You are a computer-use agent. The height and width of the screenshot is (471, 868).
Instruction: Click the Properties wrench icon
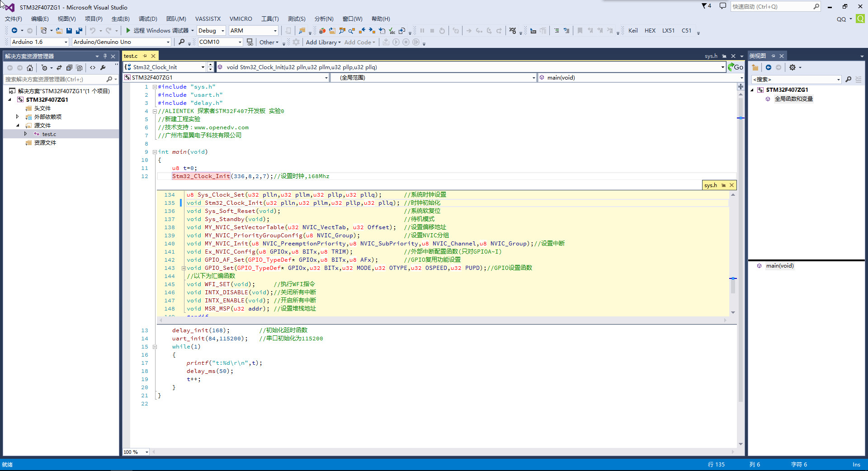coord(103,68)
